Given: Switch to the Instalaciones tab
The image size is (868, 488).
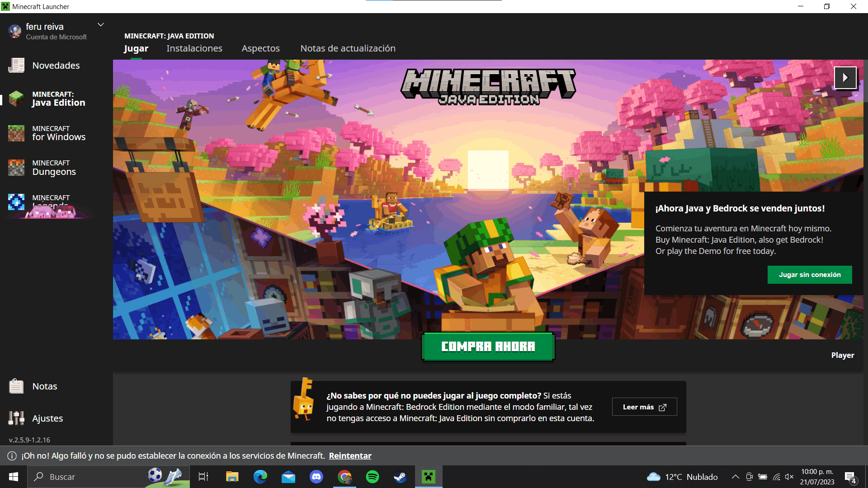Looking at the screenshot, I should [x=194, y=48].
